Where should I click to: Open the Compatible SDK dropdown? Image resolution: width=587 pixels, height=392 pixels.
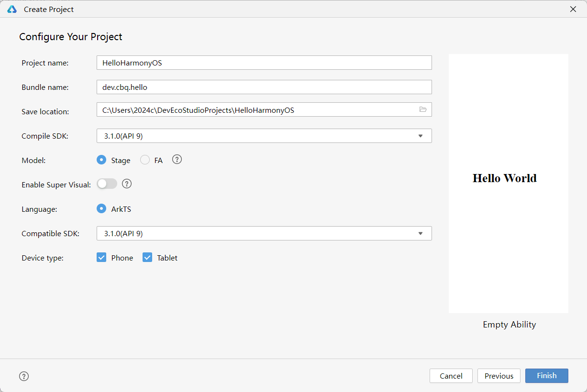coord(264,233)
